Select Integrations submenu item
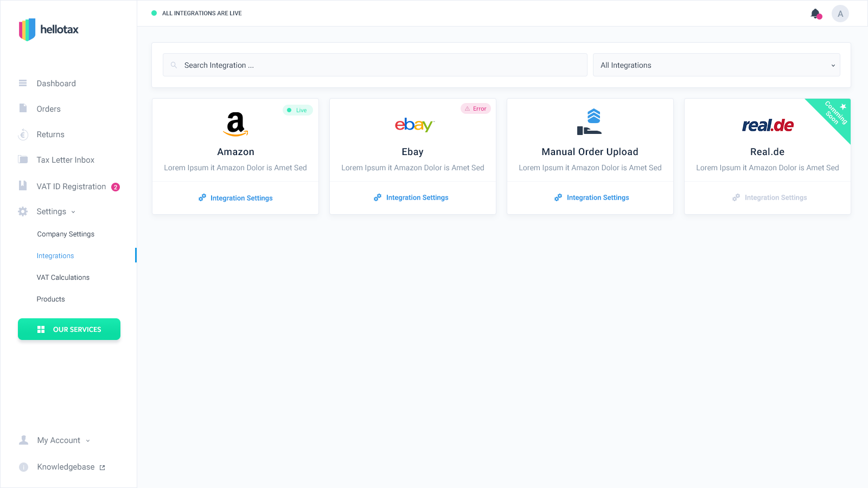 (x=55, y=256)
